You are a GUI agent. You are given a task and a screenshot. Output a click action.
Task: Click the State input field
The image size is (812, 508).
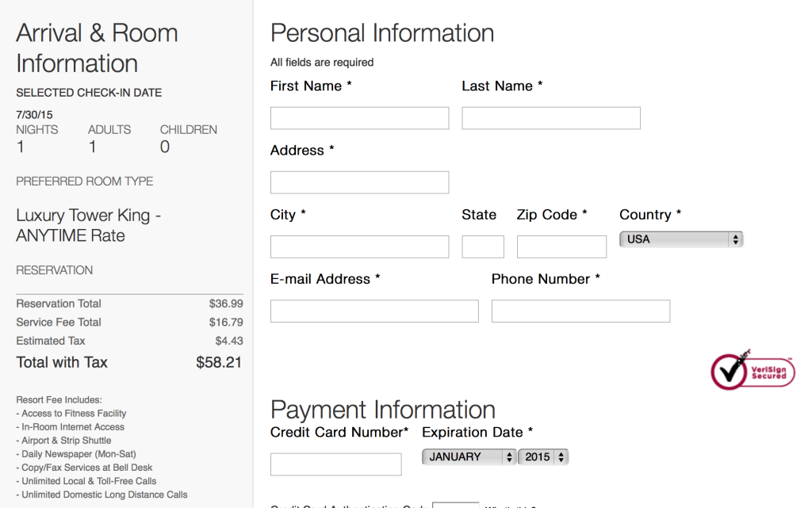(482, 246)
